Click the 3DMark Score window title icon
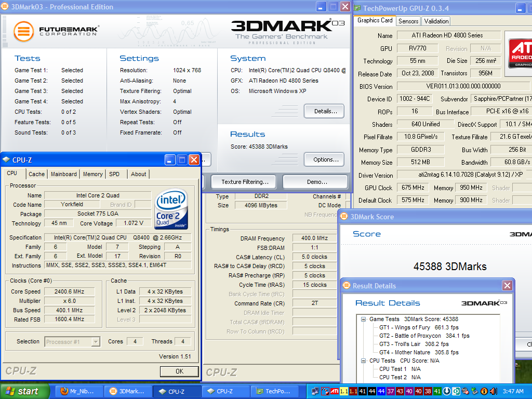 pos(344,216)
